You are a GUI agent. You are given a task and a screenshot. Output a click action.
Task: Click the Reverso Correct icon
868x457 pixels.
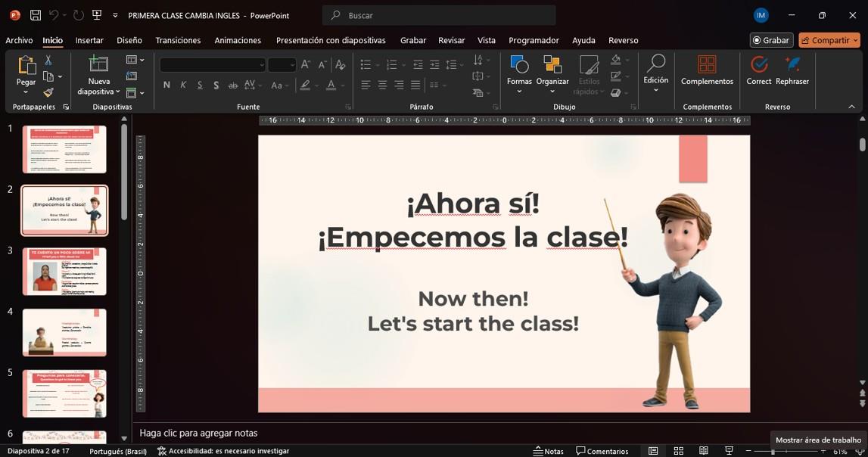[x=758, y=65]
